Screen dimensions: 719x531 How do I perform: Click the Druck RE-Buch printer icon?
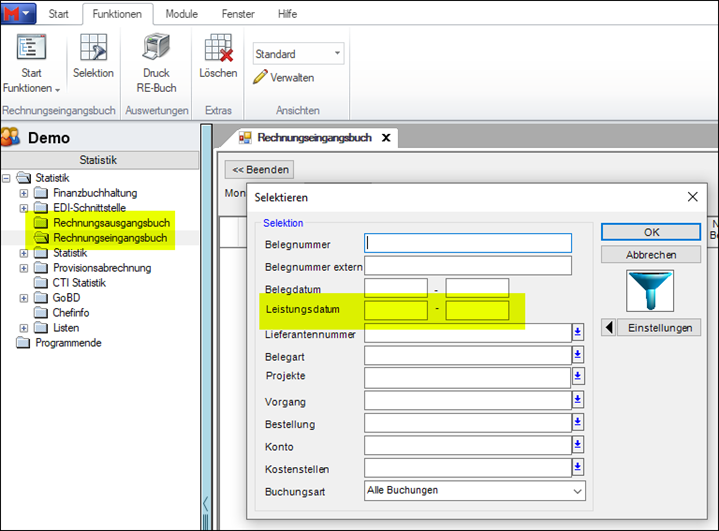(157, 48)
